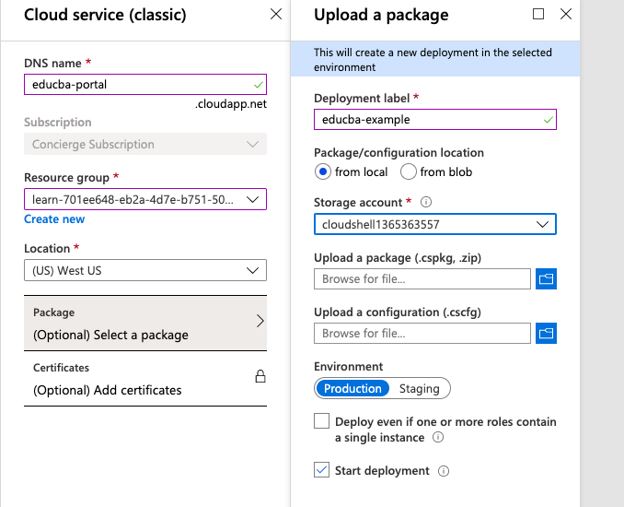Enable deploy with single instance roles checkbox
The width and height of the screenshot is (625, 507).
(322, 422)
